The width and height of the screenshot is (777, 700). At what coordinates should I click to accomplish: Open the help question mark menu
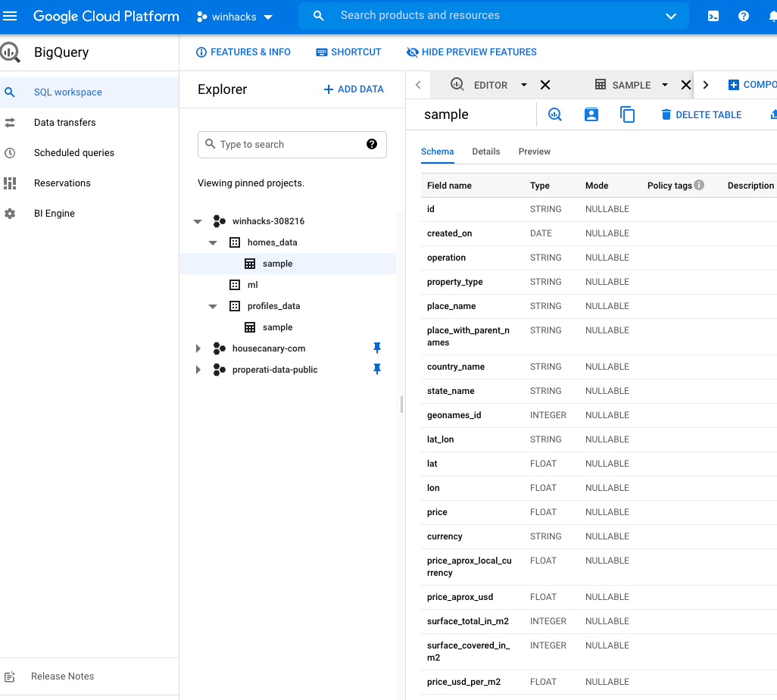(744, 17)
